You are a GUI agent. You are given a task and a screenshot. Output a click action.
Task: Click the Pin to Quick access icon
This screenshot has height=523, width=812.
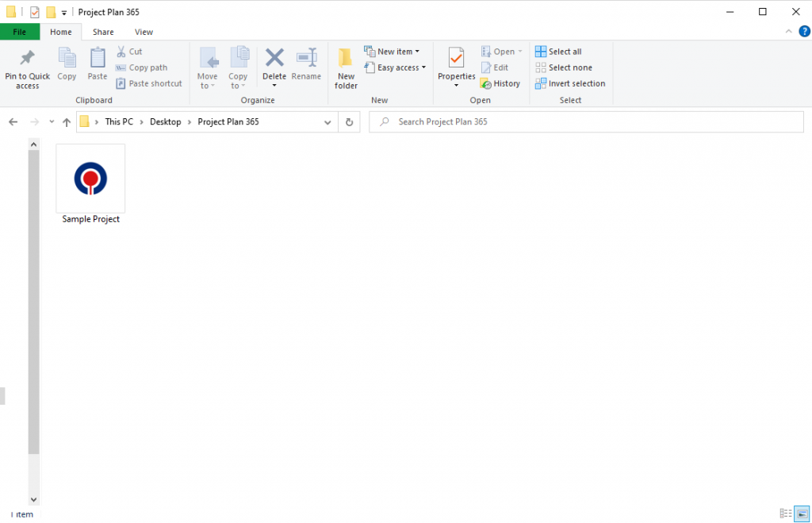[x=27, y=58]
